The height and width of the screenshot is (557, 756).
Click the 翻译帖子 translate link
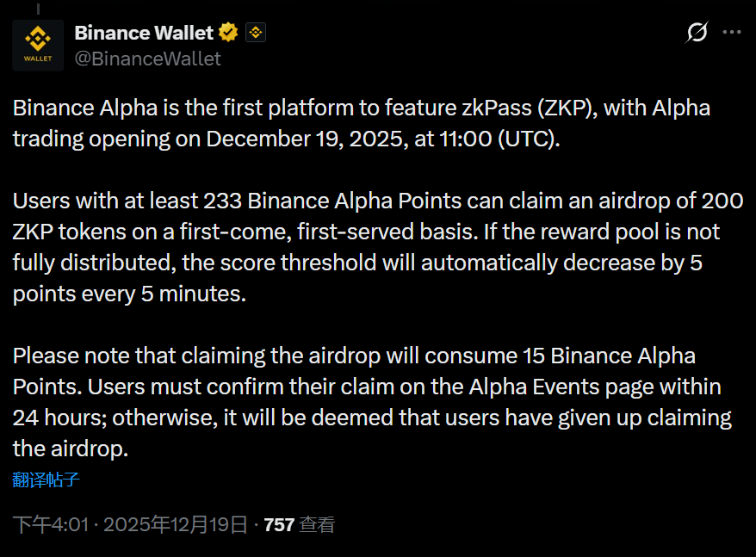[x=46, y=480]
